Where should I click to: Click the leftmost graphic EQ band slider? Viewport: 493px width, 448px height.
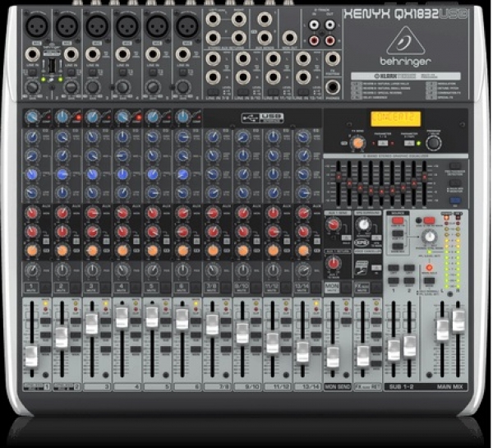click(x=339, y=177)
